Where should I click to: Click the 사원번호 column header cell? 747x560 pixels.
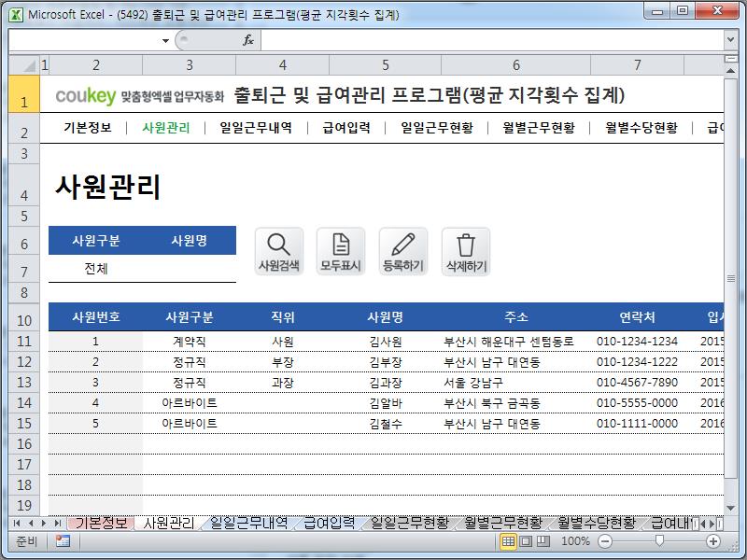tap(96, 317)
